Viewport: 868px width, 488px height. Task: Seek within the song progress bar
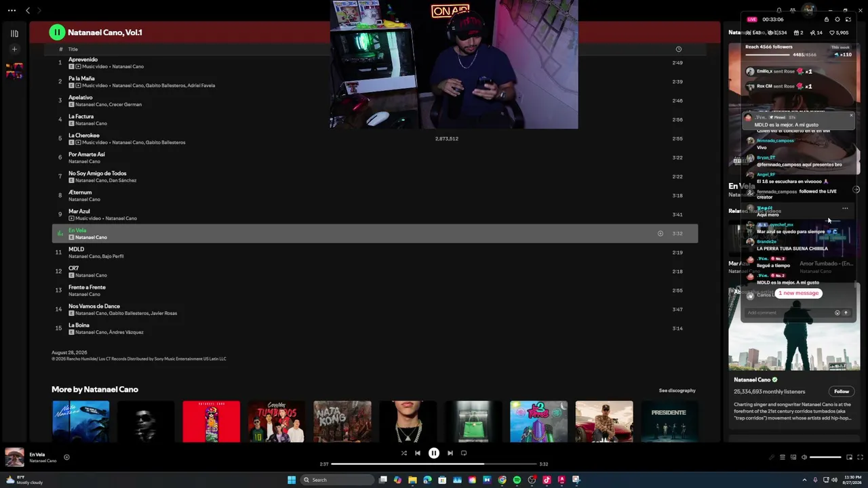coord(434,464)
